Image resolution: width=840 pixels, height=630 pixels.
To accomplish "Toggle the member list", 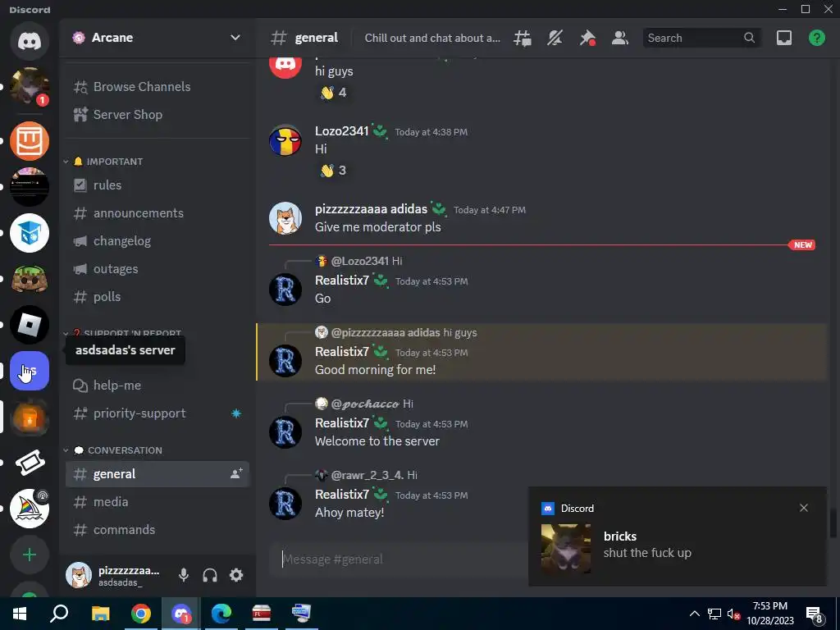I will click(x=620, y=38).
